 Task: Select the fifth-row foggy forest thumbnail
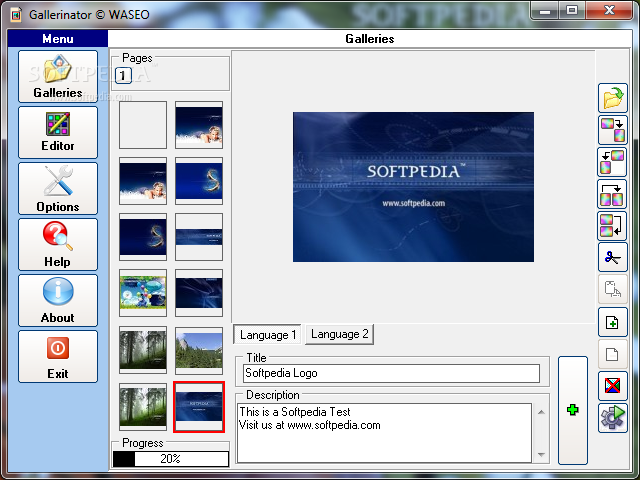click(x=143, y=350)
